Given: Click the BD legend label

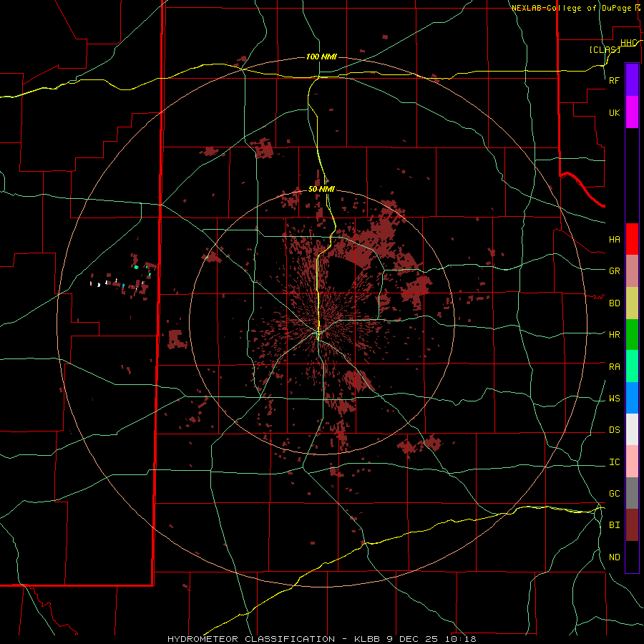Looking at the screenshot, I should pyautogui.click(x=615, y=303).
